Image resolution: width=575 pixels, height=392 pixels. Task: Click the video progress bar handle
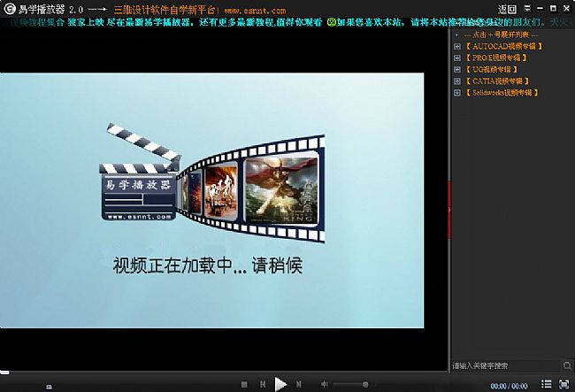[4, 373]
